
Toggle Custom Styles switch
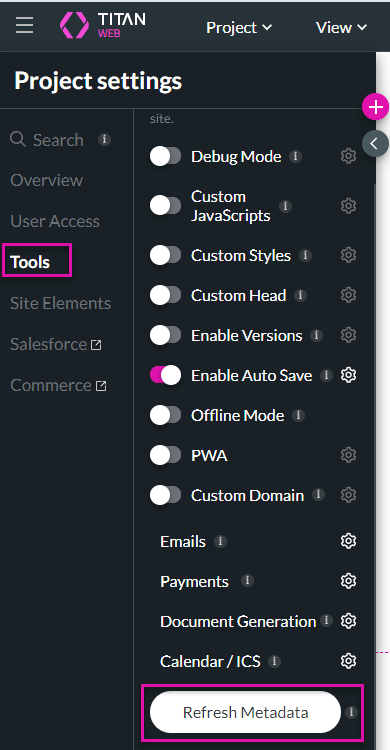click(166, 255)
